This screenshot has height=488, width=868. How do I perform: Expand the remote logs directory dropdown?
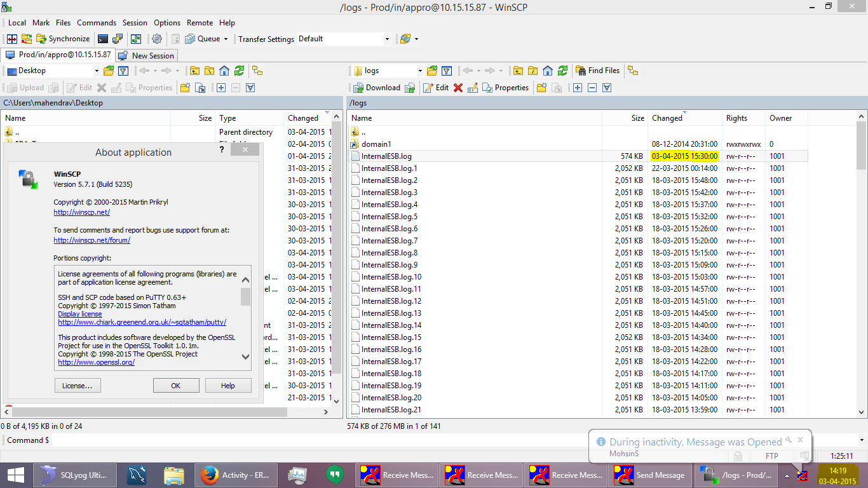420,71
